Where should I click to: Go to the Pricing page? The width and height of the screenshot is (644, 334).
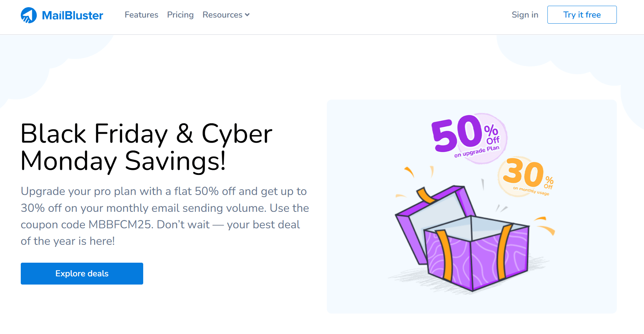pos(180,15)
